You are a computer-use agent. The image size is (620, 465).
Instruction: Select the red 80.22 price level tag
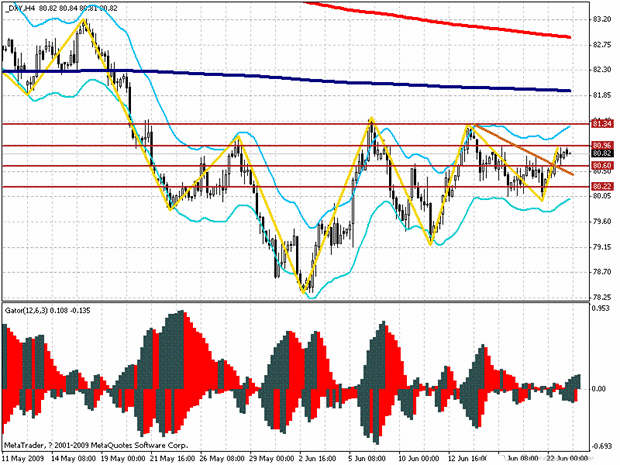click(603, 186)
